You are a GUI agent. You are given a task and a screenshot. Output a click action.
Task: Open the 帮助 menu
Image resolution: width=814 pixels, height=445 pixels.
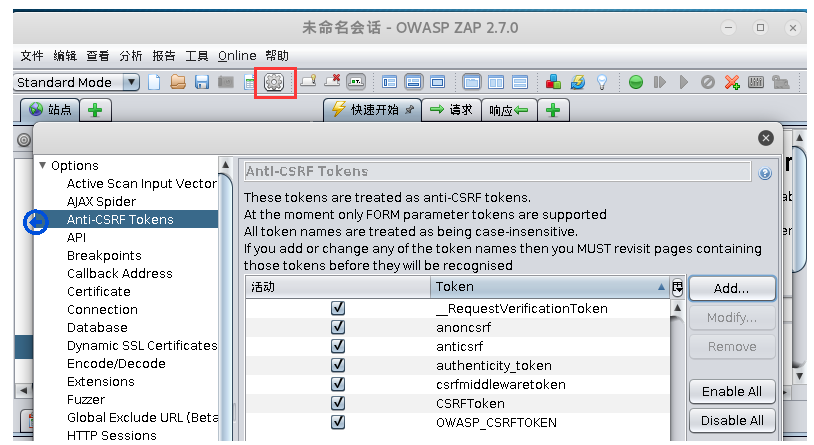click(x=277, y=56)
